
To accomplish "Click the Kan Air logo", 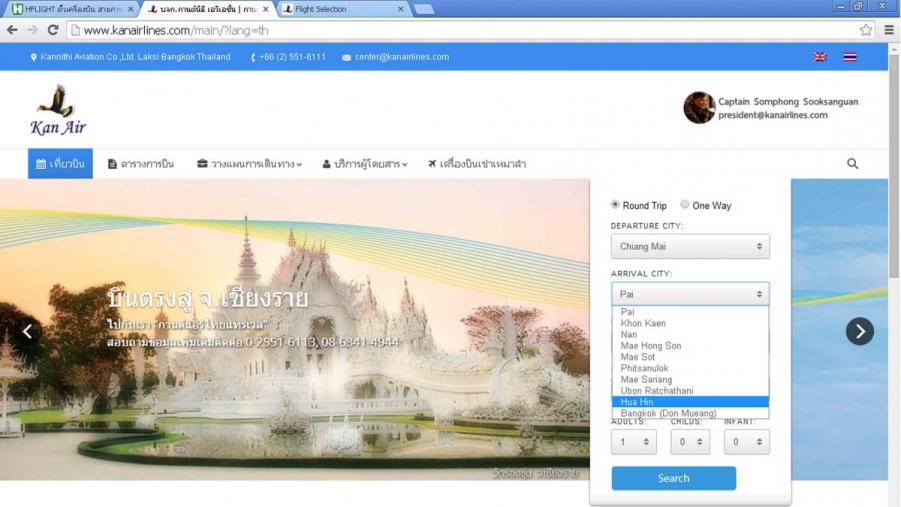I will coord(58,109).
